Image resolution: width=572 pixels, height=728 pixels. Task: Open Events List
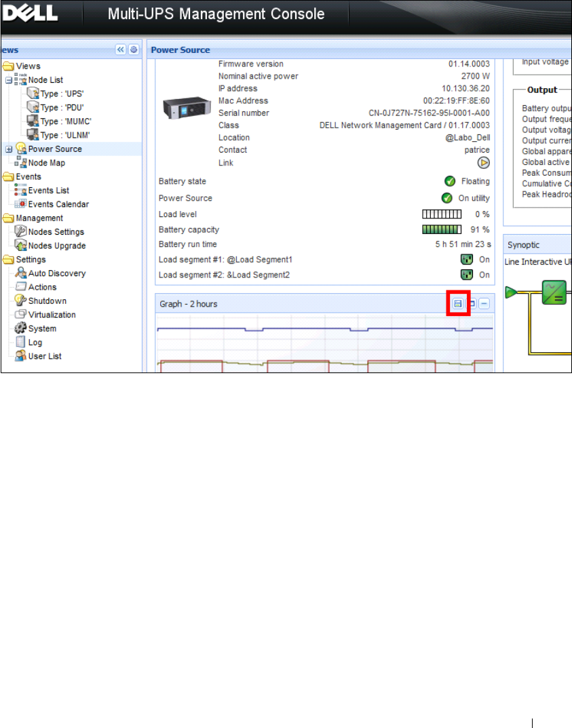pos(48,191)
